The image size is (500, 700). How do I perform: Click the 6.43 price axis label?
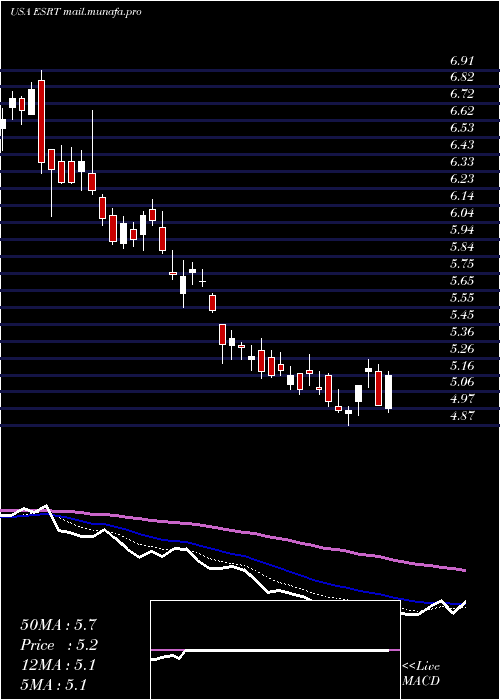[x=462, y=146]
